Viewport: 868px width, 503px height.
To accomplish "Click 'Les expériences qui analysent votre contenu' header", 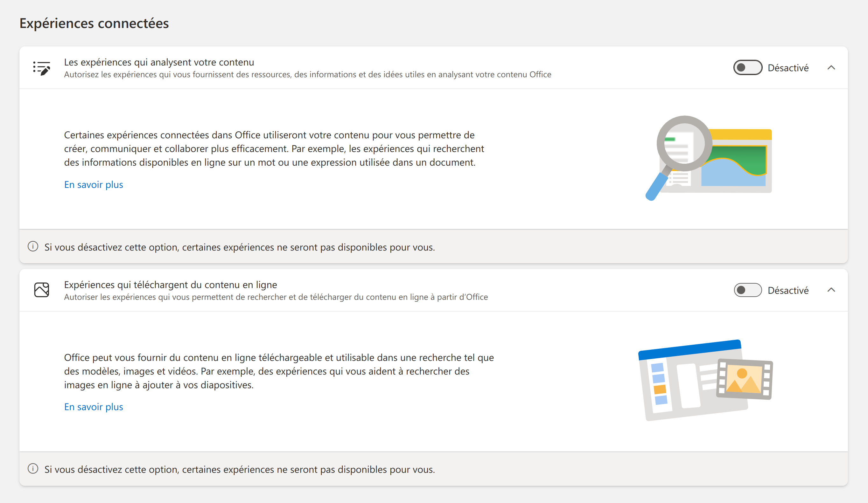I will point(159,62).
